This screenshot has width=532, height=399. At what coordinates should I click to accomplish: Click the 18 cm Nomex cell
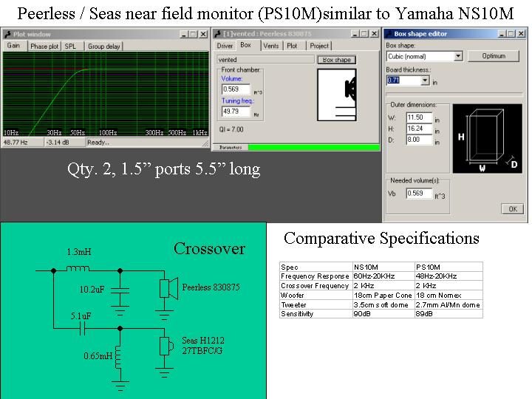tap(449, 295)
